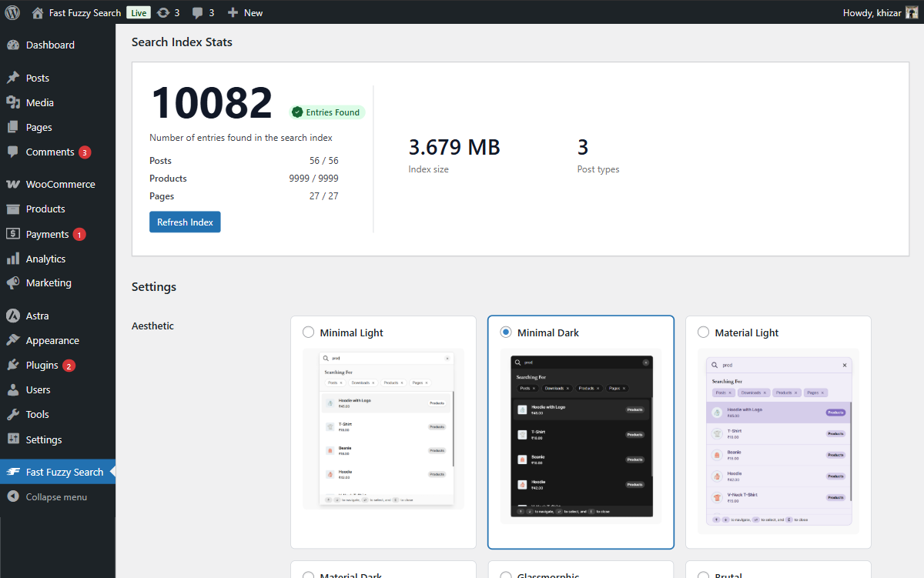Click the Post types label
Image resolution: width=924 pixels, height=578 pixels.
pos(598,169)
